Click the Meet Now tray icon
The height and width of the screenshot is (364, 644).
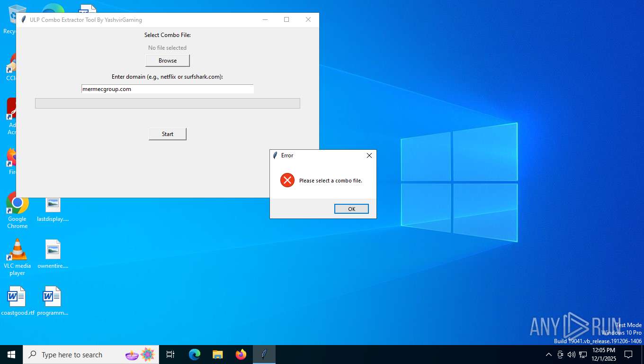pyautogui.click(x=560, y=355)
